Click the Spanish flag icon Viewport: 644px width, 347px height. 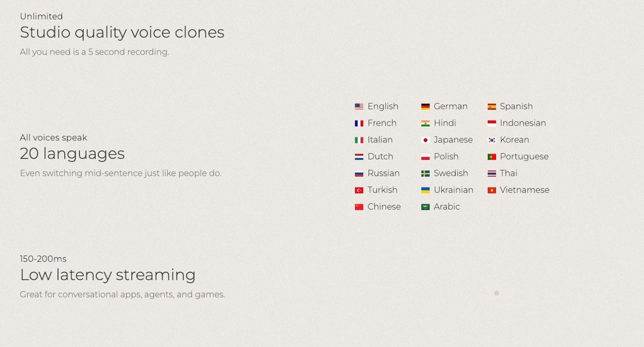(491, 107)
